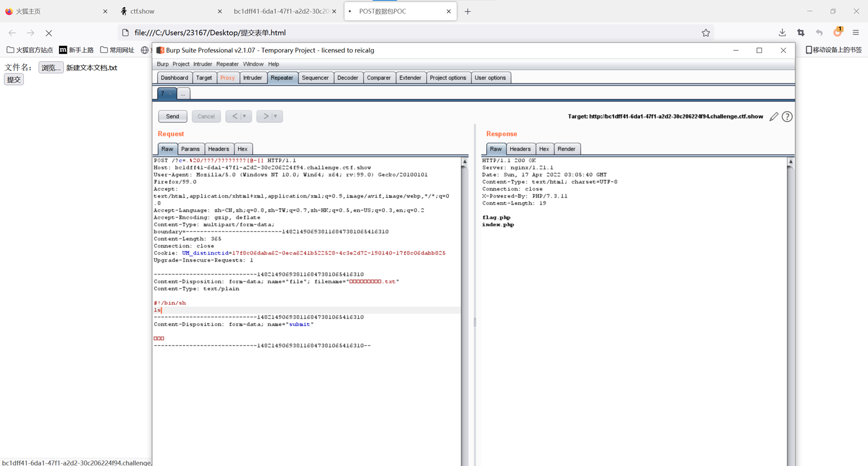Switch to the Proxy tab
The image size is (868, 466).
coord(227,78)
